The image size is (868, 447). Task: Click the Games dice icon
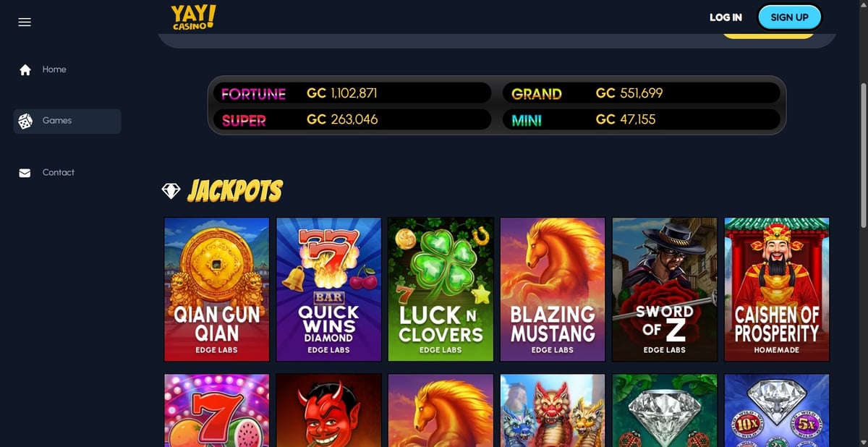pos(25,122)
